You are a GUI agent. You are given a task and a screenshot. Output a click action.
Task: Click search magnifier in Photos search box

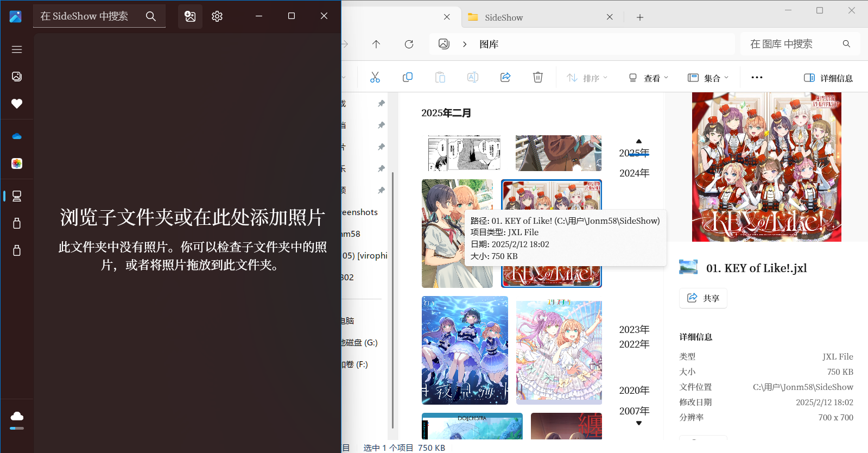click(151, 16)
